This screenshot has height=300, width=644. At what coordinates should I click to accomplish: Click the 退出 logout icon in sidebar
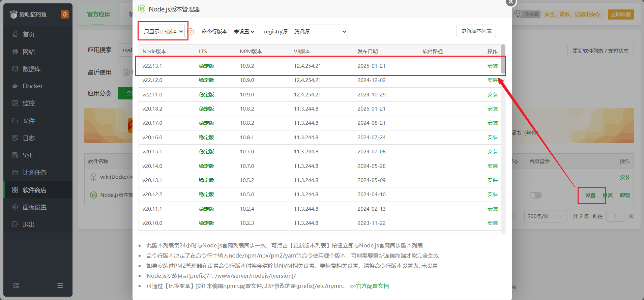(15, 224)
